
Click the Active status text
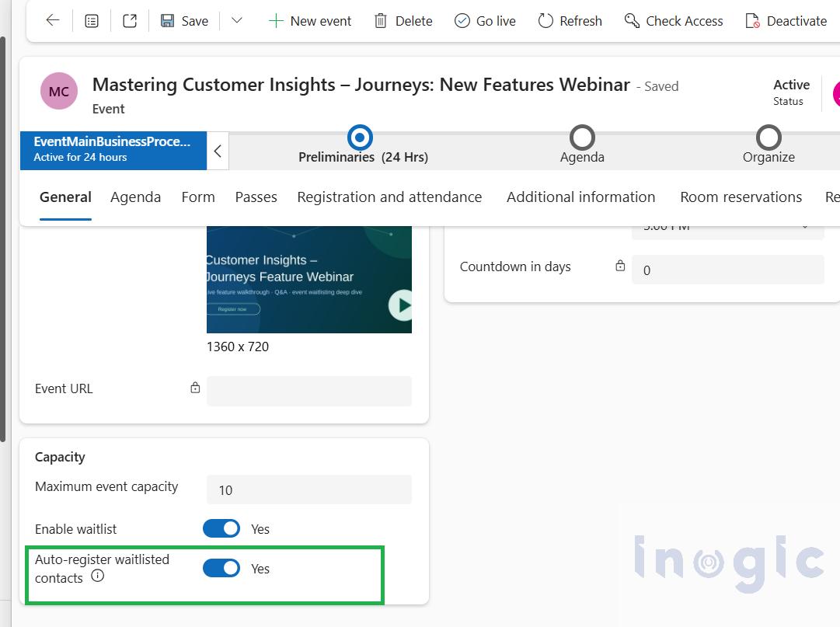[x=791, y=85]
